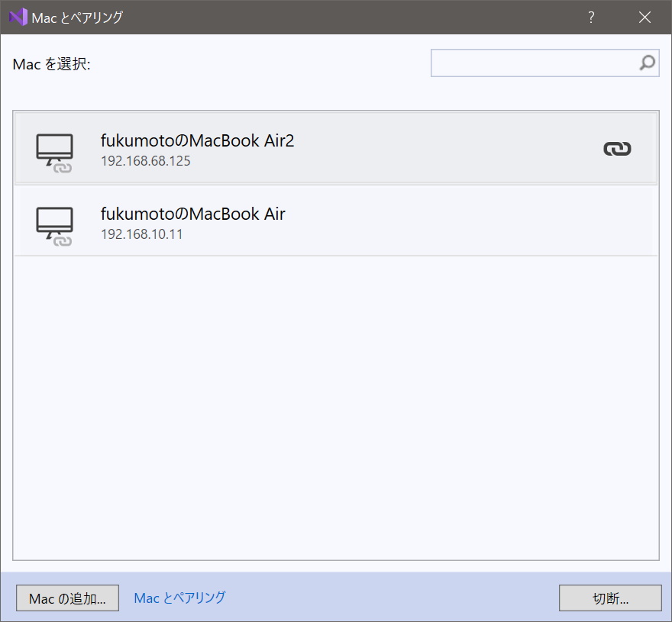Click the Mac icon for 192.168.10.11 entry

coord(54,226)
